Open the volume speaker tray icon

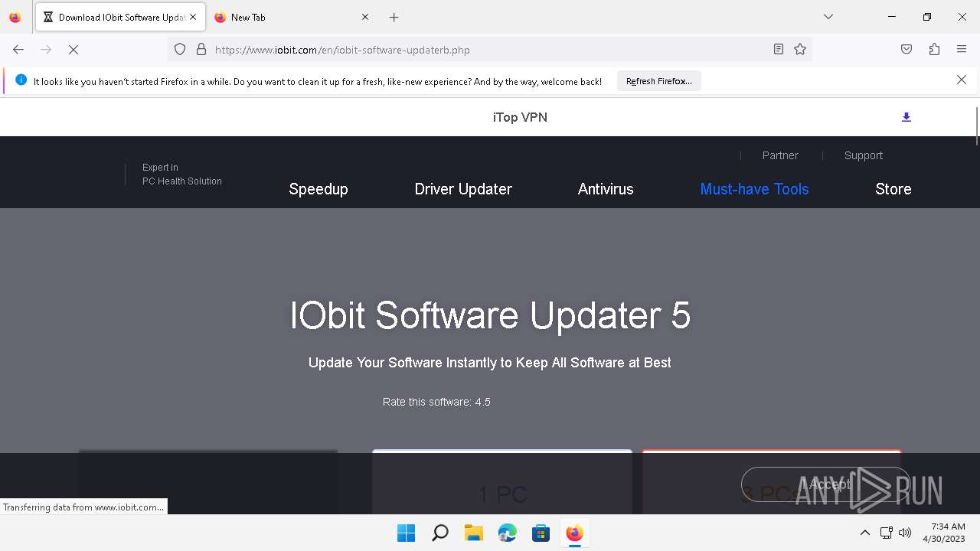coord(905,533)
